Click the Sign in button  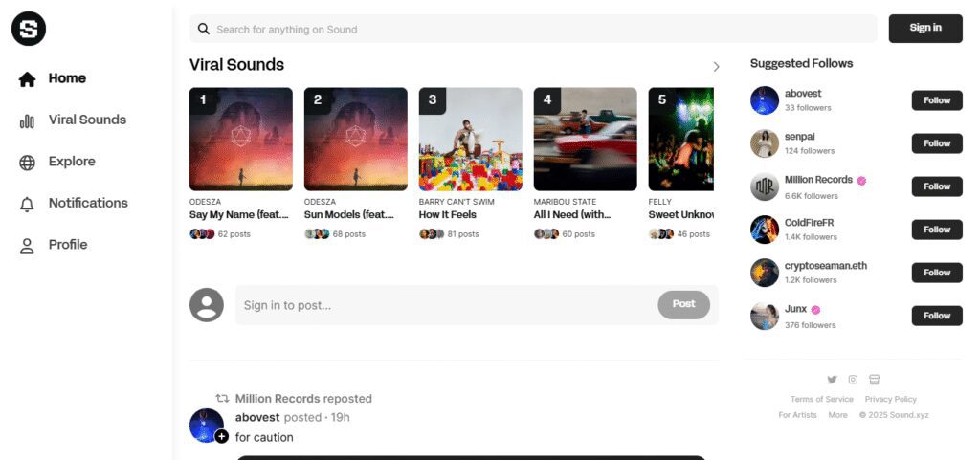tap(925, 28)
